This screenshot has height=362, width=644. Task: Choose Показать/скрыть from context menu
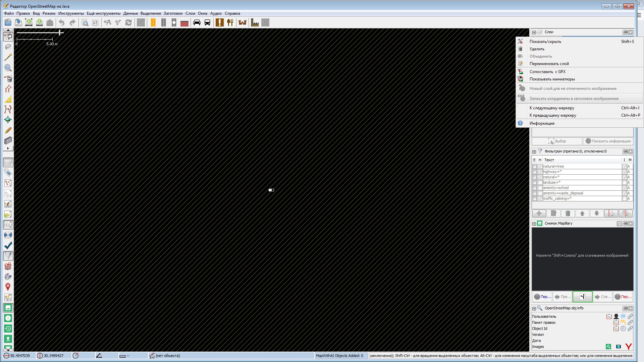tap(579, 42)
